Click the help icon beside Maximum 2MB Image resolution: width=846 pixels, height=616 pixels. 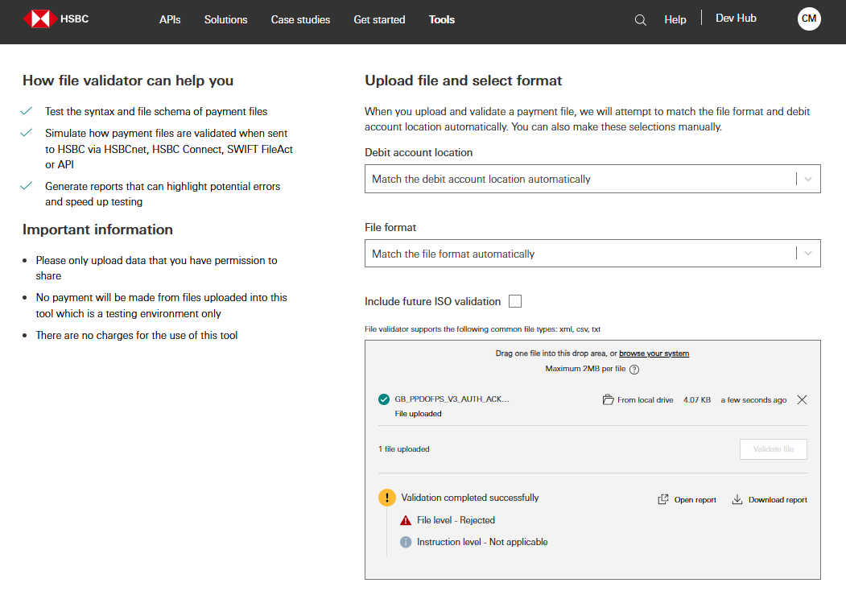(634, 370)
